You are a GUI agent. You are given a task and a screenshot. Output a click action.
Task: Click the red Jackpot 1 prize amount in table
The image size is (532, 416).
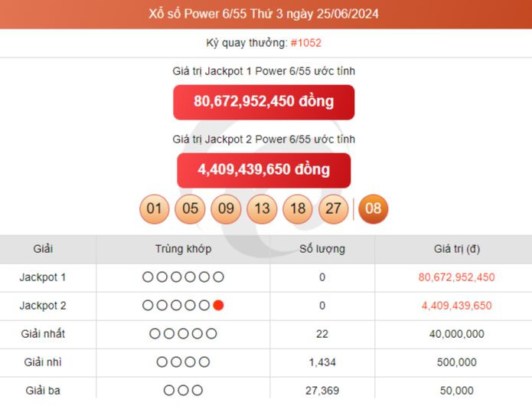(456, 277)
